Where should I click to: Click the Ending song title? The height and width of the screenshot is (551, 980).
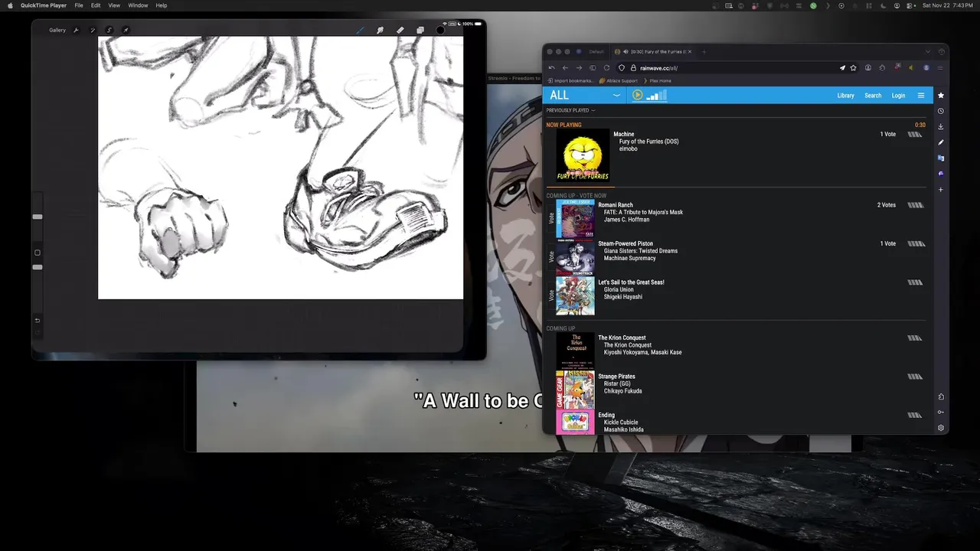(606, 415)
